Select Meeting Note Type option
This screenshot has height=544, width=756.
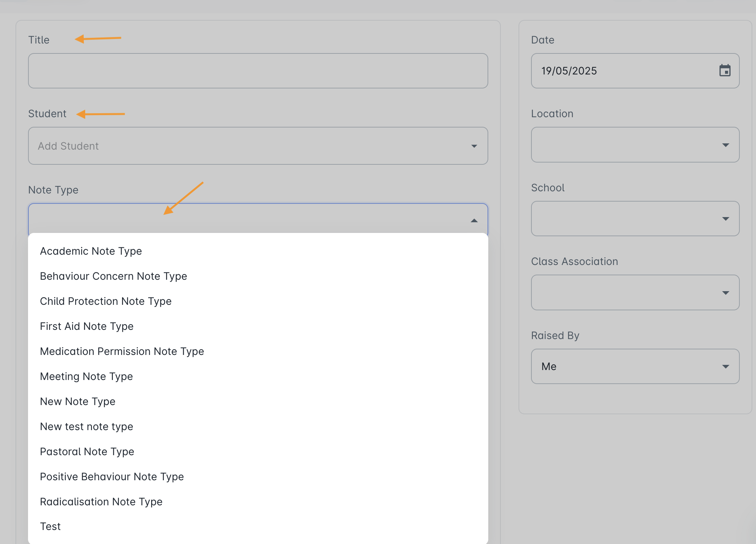point(258,376)
